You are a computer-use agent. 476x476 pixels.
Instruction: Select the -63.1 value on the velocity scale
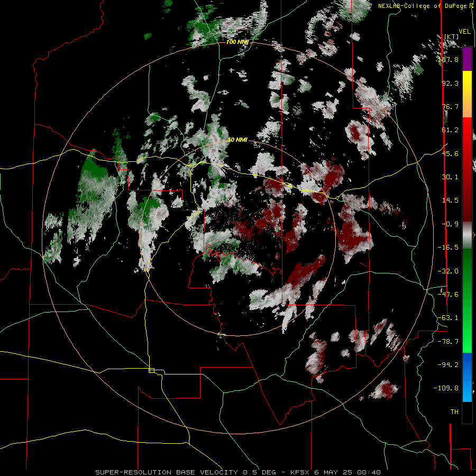point(448,318)
